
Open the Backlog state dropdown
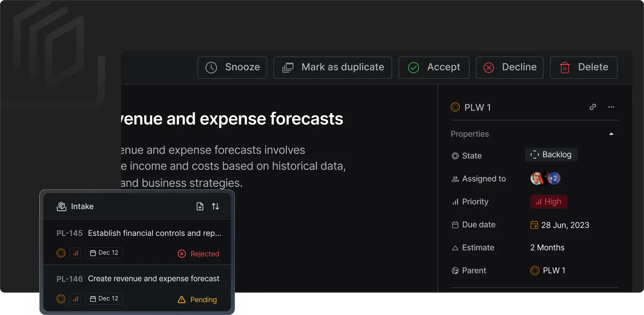551,155
